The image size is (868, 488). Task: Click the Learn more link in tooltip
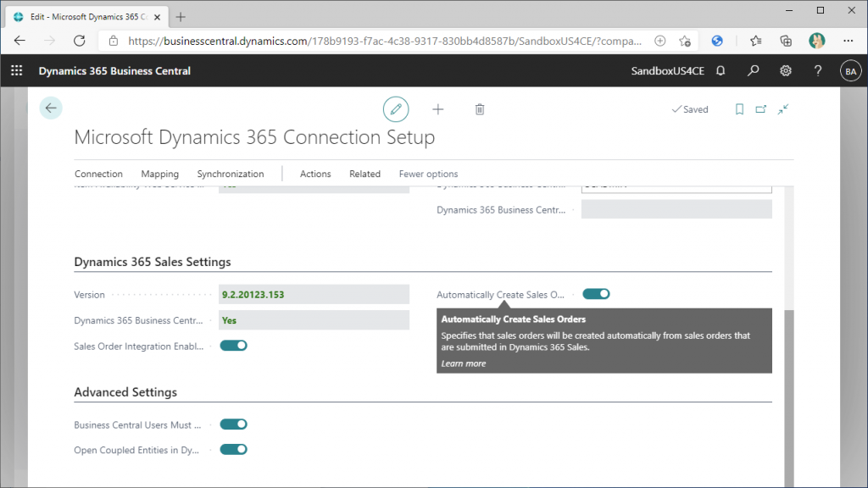pyautogui.click(x=464, y=363)
